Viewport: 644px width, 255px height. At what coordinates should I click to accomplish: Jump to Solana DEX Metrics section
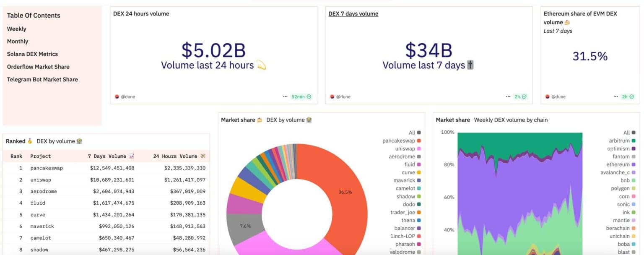(x=32, y=54)
